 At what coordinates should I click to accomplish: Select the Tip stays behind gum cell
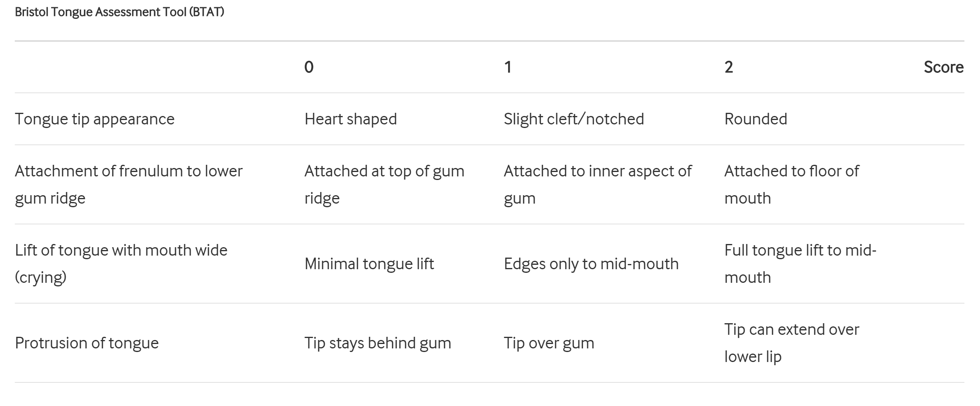[378, 343]
